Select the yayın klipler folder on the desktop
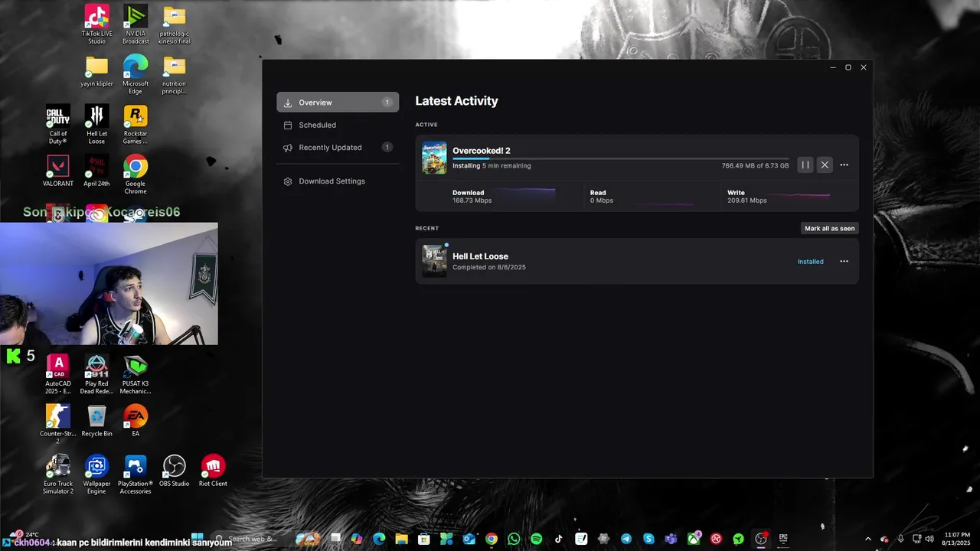The width and height of the screenshot is (980, 551). coord(96,70)
